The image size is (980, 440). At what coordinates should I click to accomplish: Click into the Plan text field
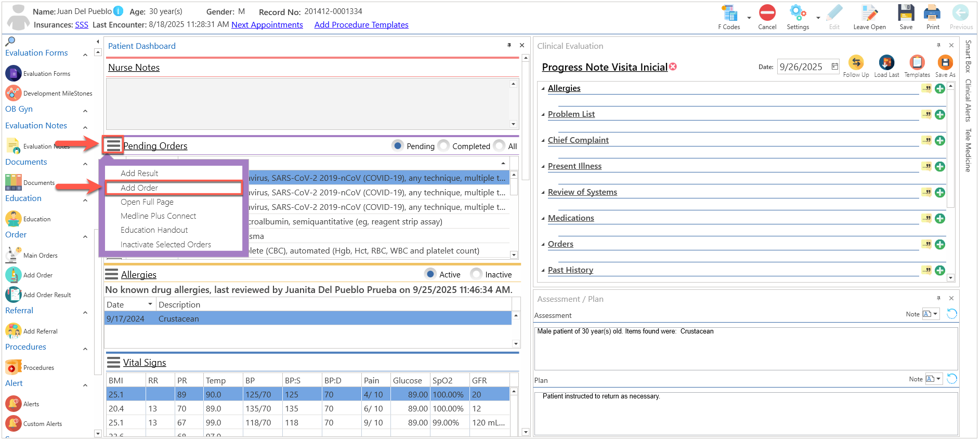pyautogui.click(x=746, y=413)
